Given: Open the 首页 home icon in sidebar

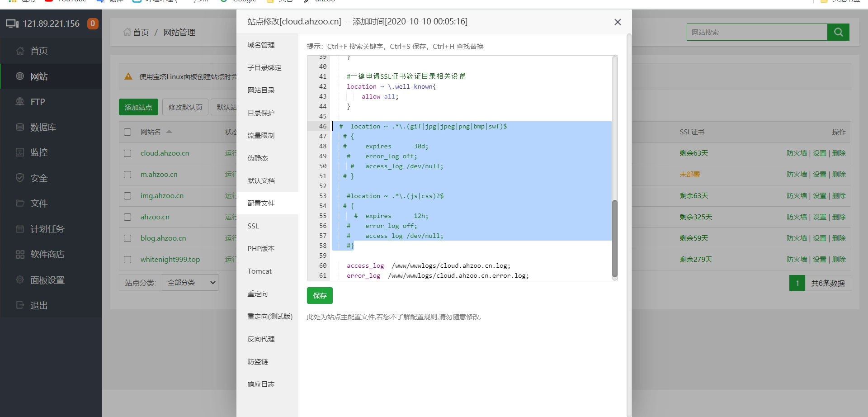Looking at the screenshot, I should [x=20, y=51].
